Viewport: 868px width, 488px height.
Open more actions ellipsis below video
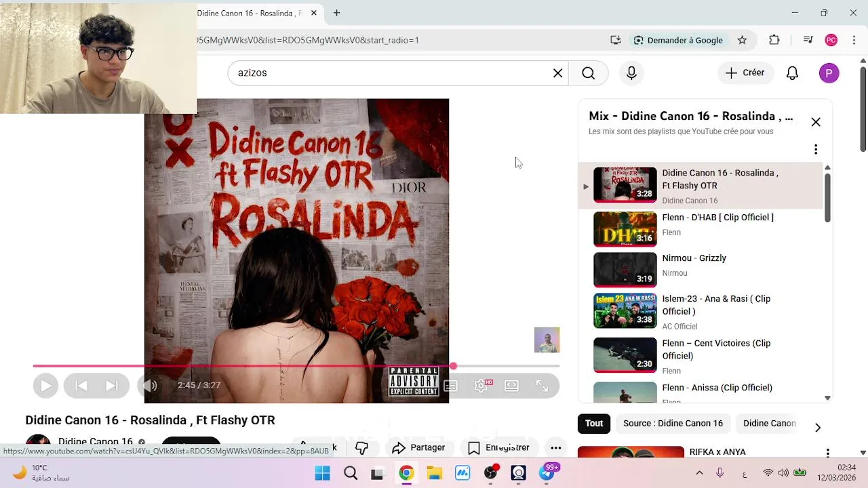tap(555, 448)
